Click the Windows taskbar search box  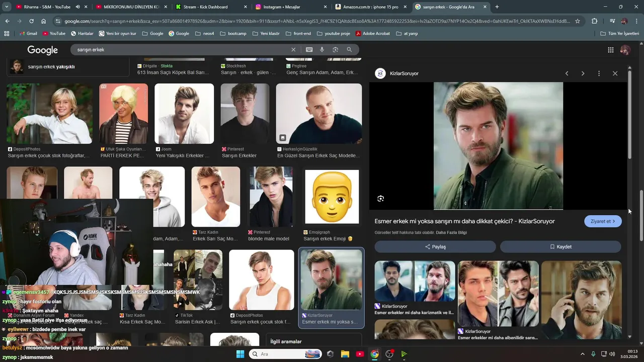[x=285, y=354]
